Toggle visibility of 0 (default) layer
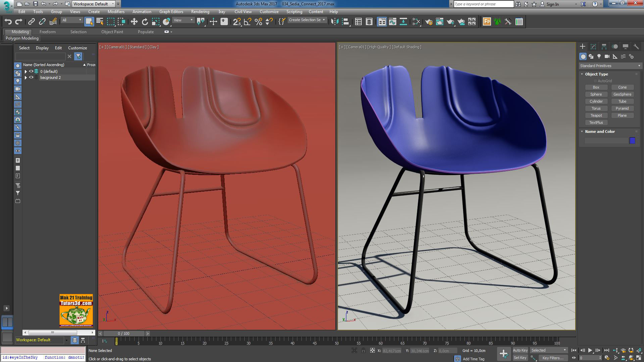 point(31,71)
